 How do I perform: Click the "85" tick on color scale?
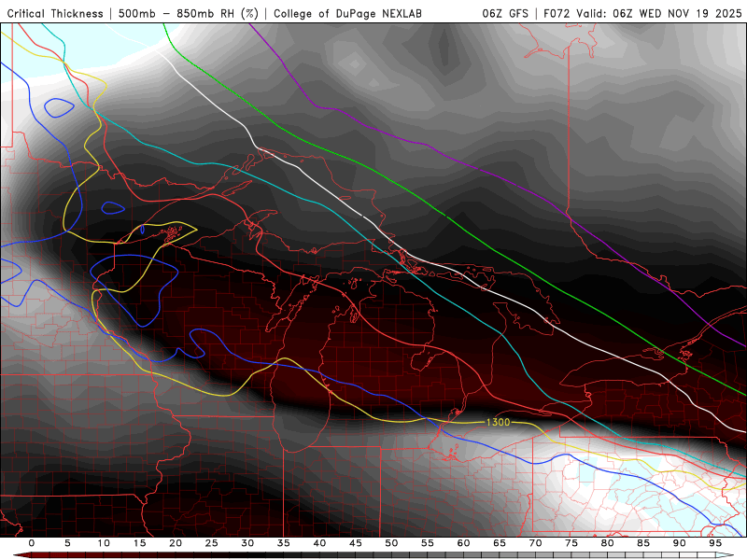(x=643, y=543)
